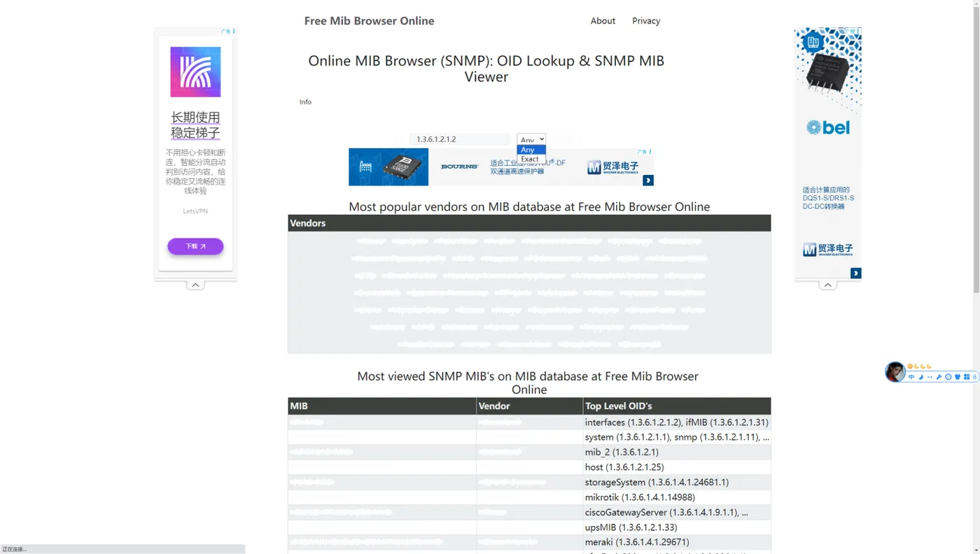The image size is (980, 554).
Task: Open the grid toolbox icon on floating toolbar
Action: (x=967, y=377)
